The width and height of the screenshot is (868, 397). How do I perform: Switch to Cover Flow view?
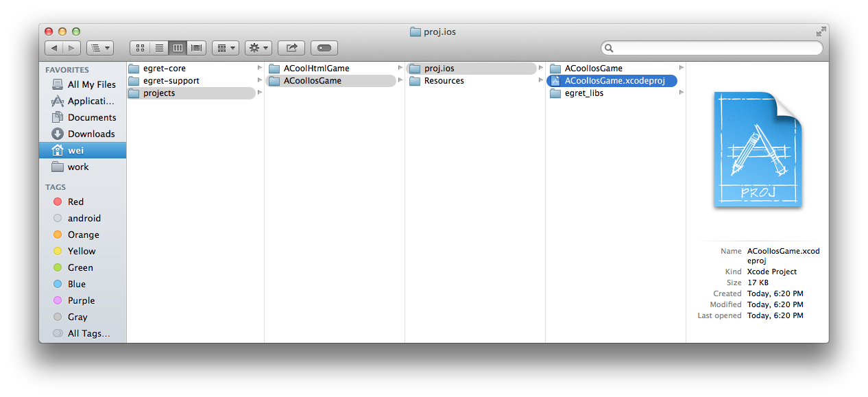(x=197, y=48)
